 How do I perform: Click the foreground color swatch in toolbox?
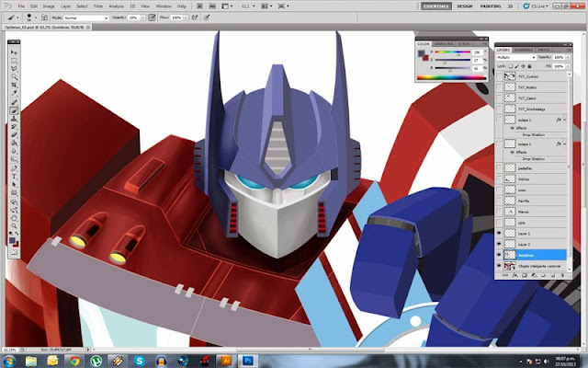click(x=12, y=240)
